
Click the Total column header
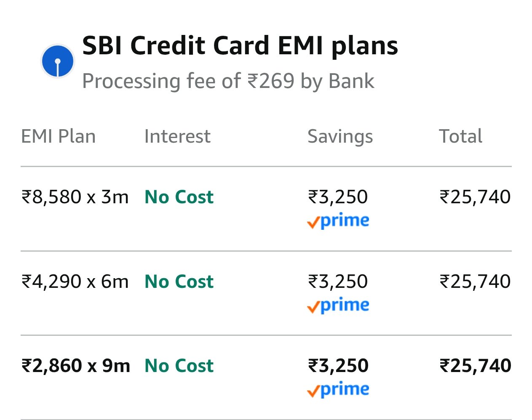(x=460, y=136)
